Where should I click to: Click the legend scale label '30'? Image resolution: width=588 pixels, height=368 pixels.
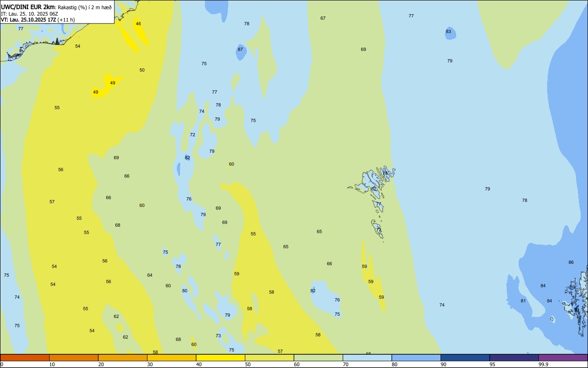tap(150, 364)
